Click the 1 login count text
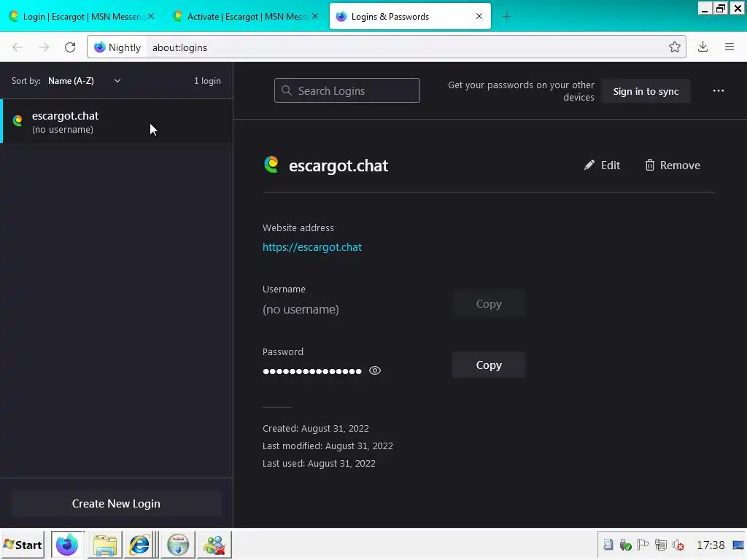Viewport: 747px width, 560px height. click(207, 81)
